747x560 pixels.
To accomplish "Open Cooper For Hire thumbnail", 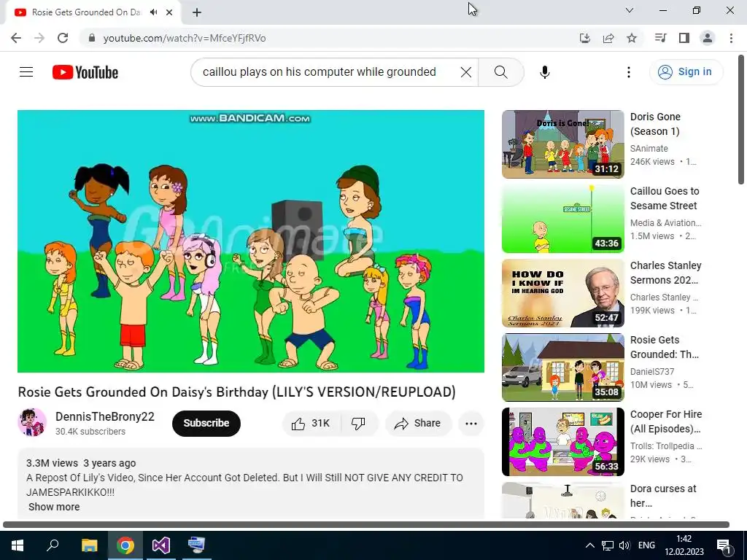I will click(x=562, y=441).
